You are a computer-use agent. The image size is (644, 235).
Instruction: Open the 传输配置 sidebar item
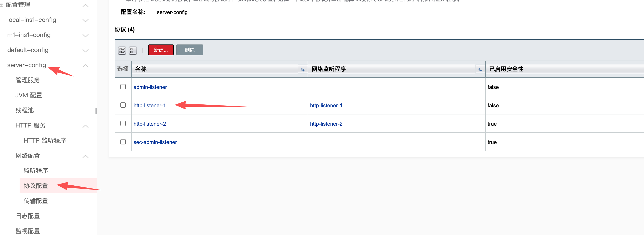click(x=36, y=201)
